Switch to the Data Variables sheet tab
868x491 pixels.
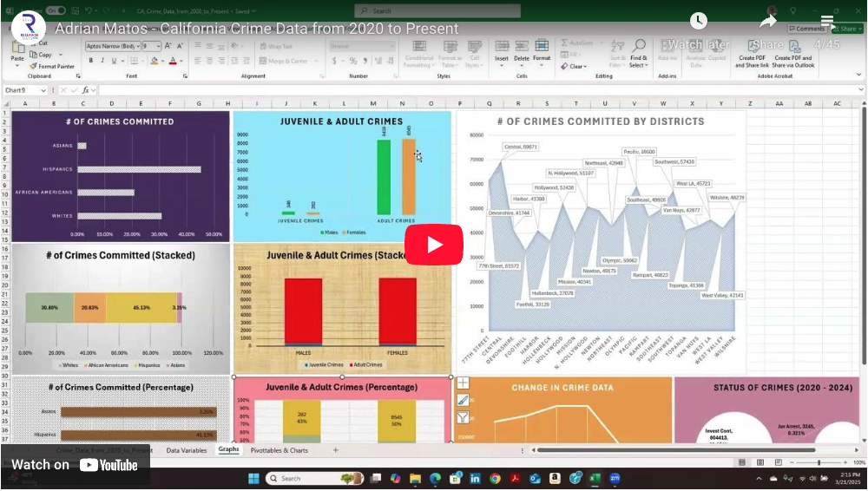pyautogui.click(x=187, y=450)
